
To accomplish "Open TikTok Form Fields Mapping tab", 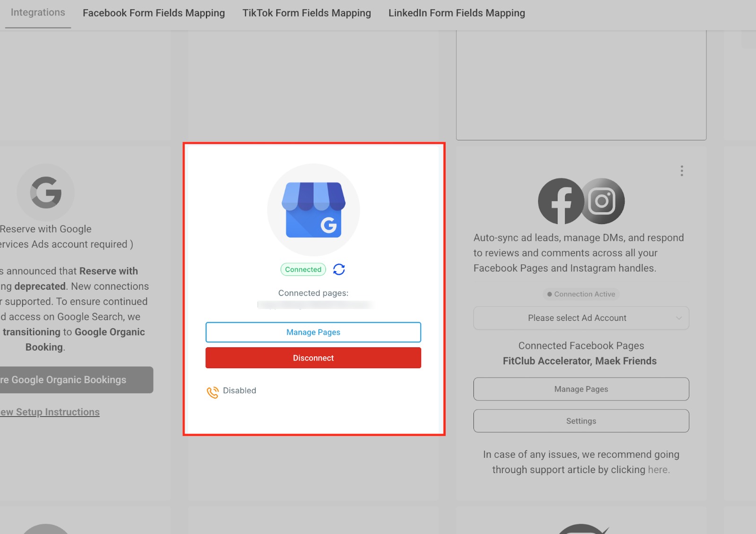I will pyautogui.click(x=307, y=13).
